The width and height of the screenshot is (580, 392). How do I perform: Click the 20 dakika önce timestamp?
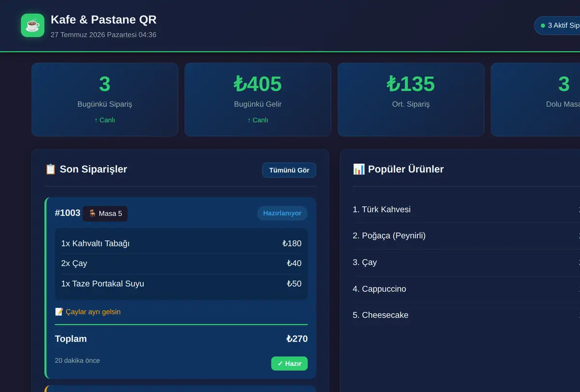pos(77,361)
